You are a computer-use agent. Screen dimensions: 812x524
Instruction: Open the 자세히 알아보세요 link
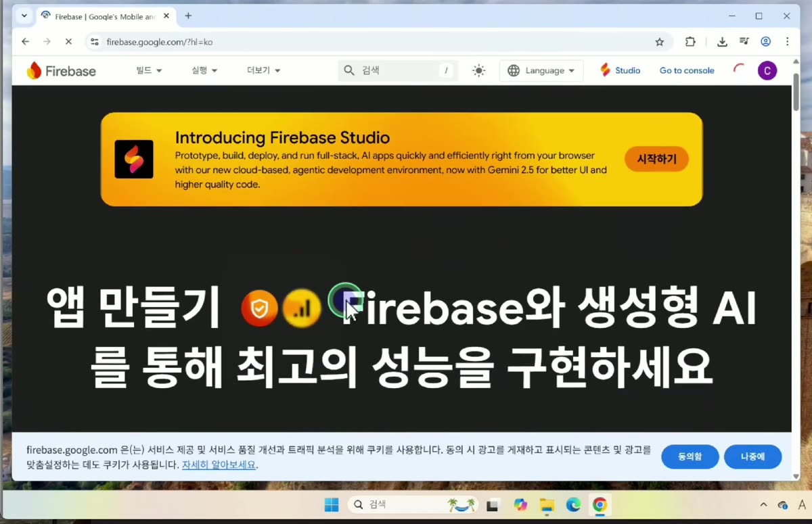pyautogui.click(x=219, y=465)
